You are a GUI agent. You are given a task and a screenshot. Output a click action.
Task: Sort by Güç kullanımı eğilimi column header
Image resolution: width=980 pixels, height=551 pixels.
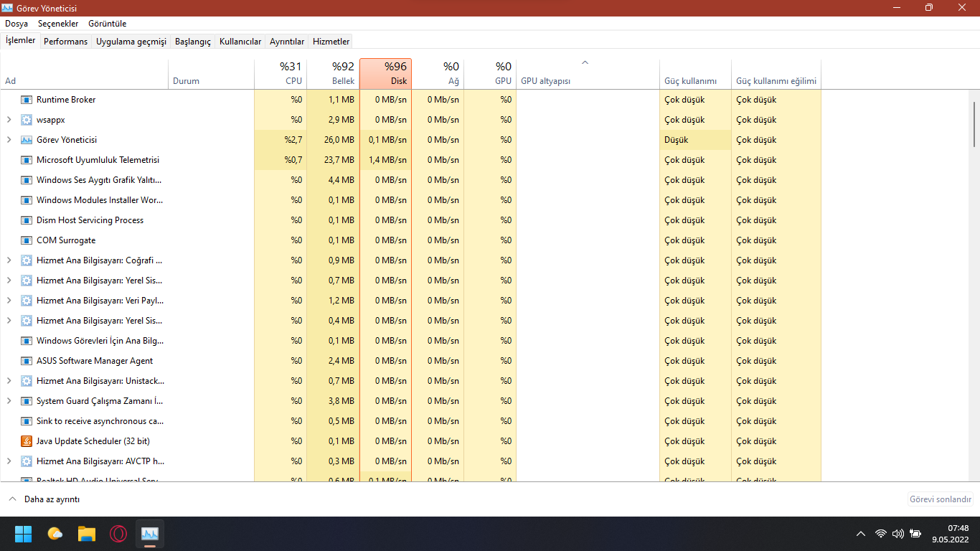pos(776,74)
